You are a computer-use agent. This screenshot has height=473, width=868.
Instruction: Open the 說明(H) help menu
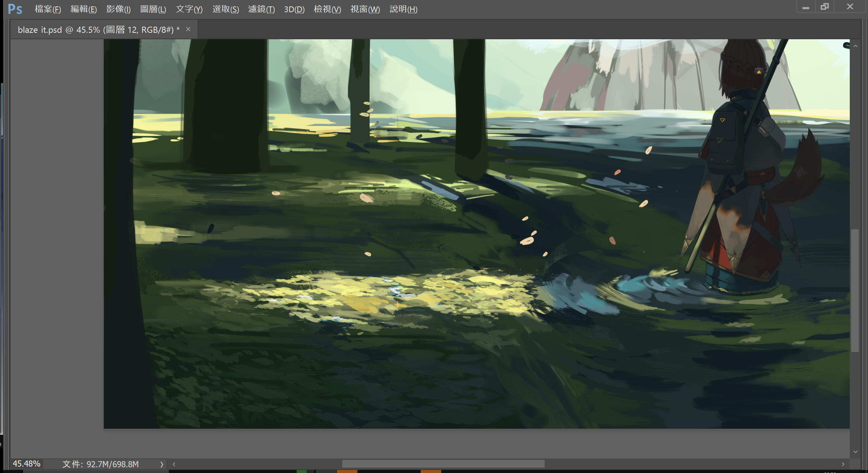tap(403, 9)
